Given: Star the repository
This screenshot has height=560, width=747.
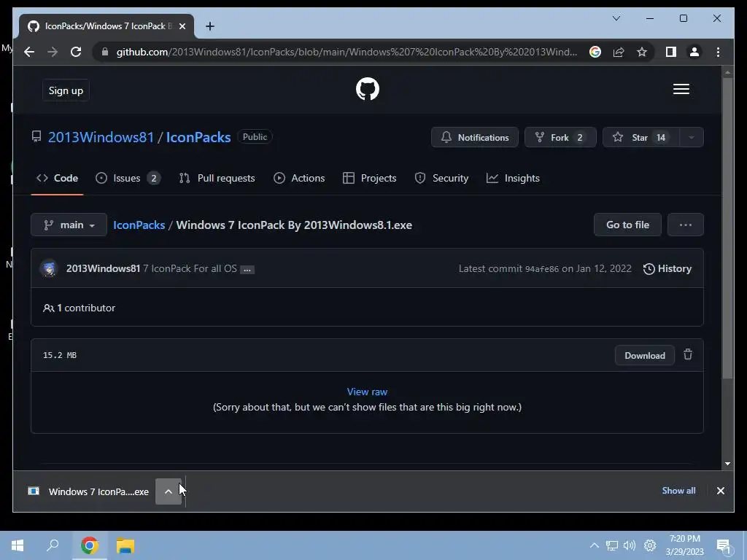Looking at the screenshot, I should [640, 137].
